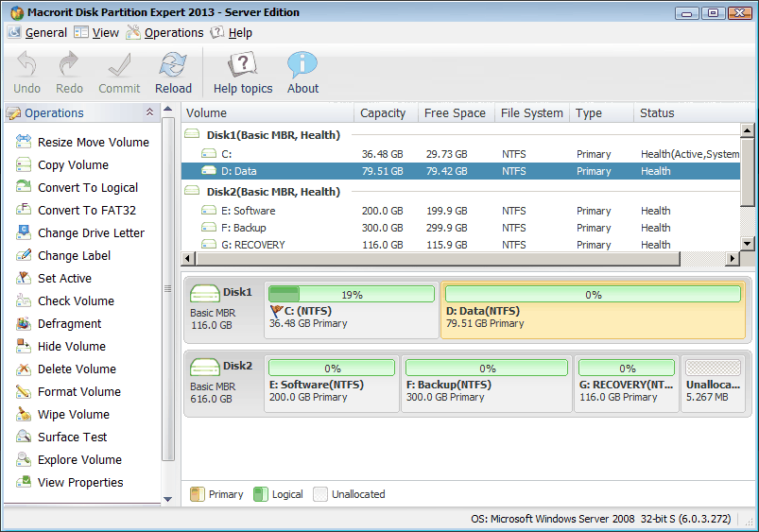Run Check Volume
The height and width of the screenshot is (532, 759).
pyautogui.click(x=65, y=300)
